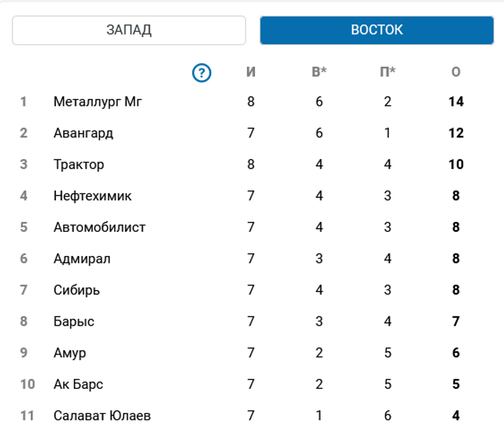Switch to the ЗАПАД conference tab
The height and width of the screenshot is (445, 504).
pos(129,30)
